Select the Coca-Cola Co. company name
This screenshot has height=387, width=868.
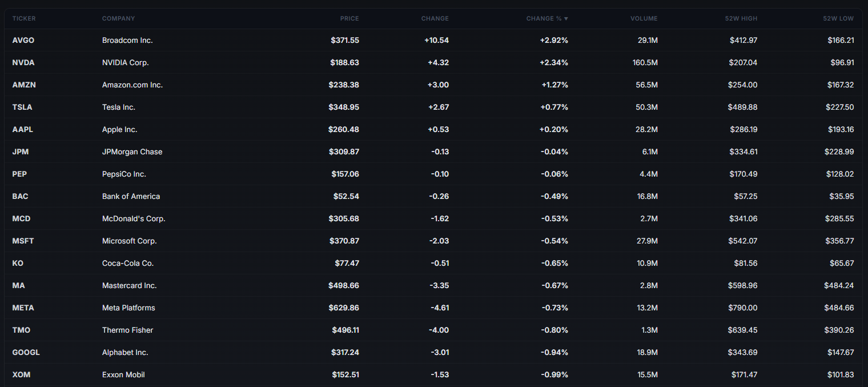128,264
